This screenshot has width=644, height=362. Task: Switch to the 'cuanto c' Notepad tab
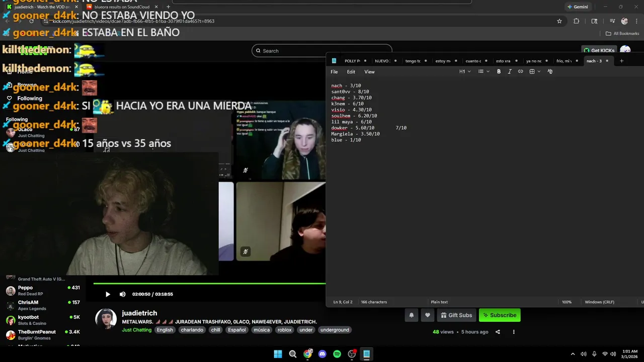(473, 61)
